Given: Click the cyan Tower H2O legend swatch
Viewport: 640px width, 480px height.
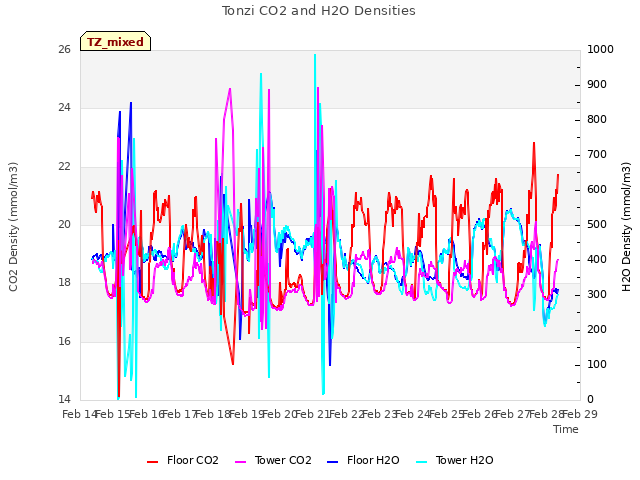Looking at the screenshot, I should (422, 462).
